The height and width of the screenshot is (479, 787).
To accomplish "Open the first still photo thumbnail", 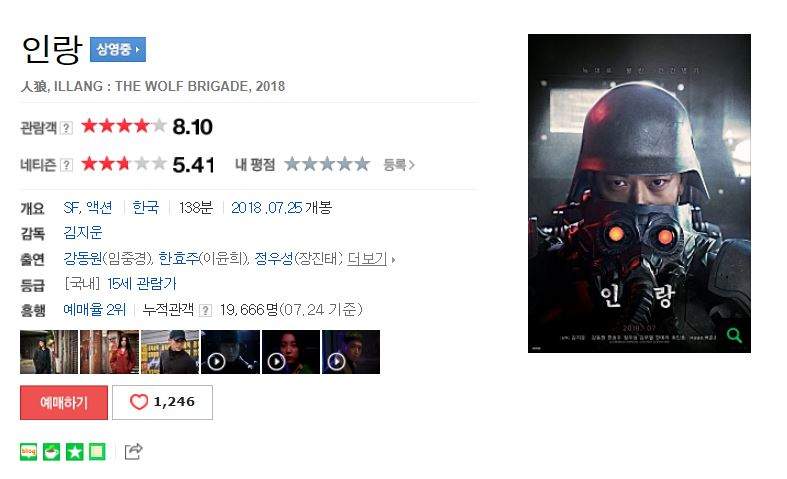I will (49, 352).
